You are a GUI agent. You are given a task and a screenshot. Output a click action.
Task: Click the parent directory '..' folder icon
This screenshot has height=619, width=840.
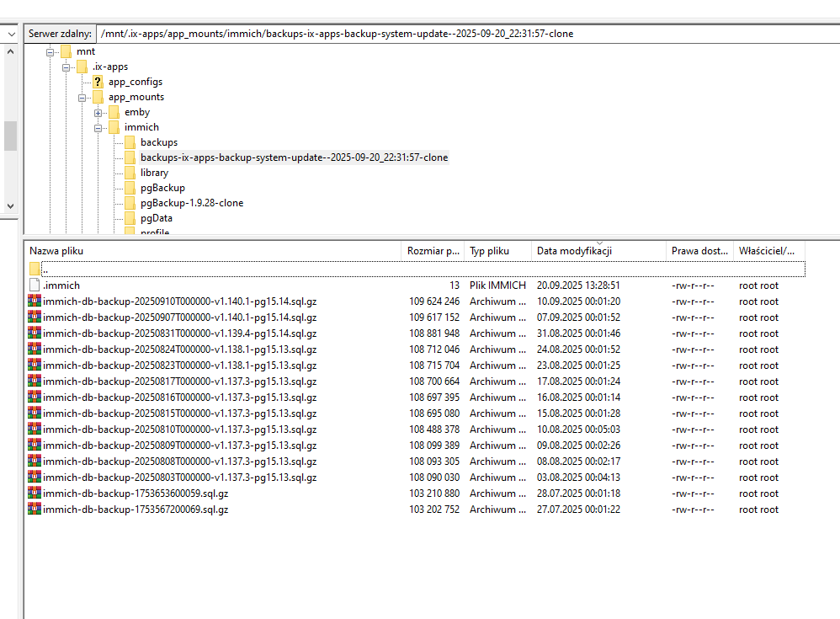[x=35, y=269]
